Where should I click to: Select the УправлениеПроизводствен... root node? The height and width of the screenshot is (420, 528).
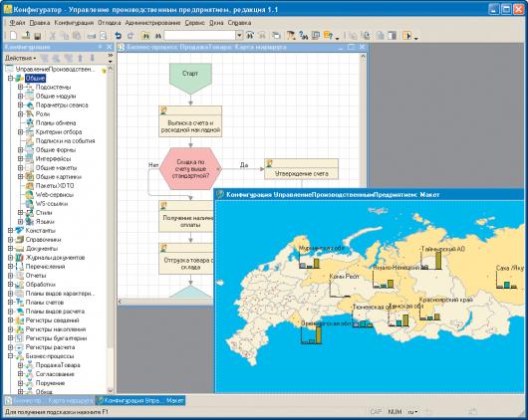pyautogui.click(x=55, y=69)
